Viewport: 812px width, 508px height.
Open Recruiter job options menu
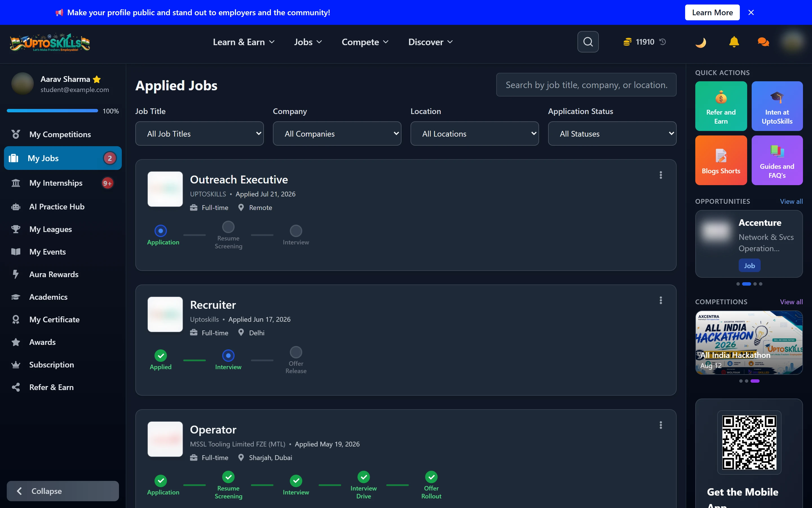[661, 300]
